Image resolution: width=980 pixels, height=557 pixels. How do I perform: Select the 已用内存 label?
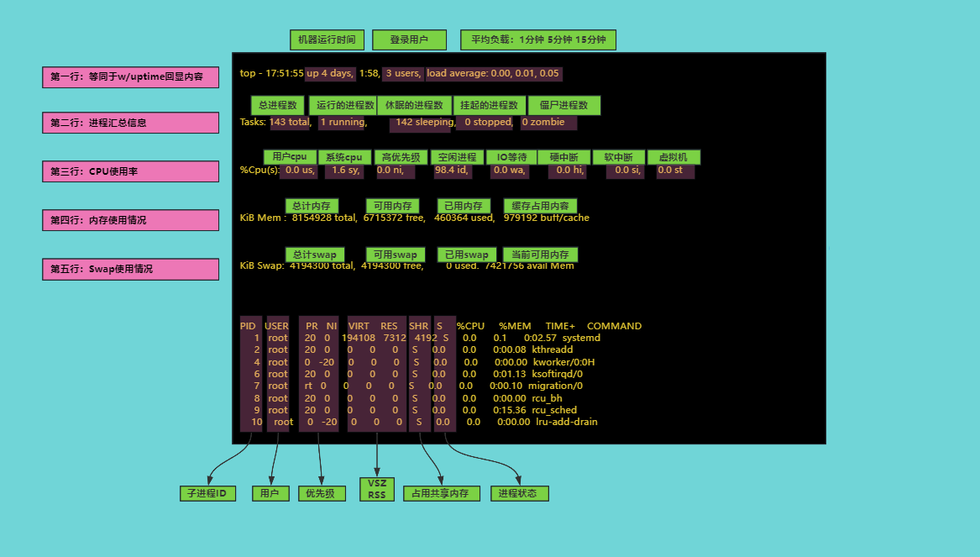[x=464, y=206]
